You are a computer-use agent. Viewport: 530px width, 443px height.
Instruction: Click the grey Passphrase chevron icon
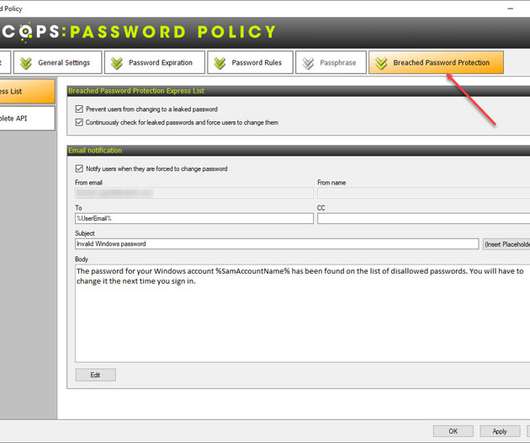(x=308, y=63)
